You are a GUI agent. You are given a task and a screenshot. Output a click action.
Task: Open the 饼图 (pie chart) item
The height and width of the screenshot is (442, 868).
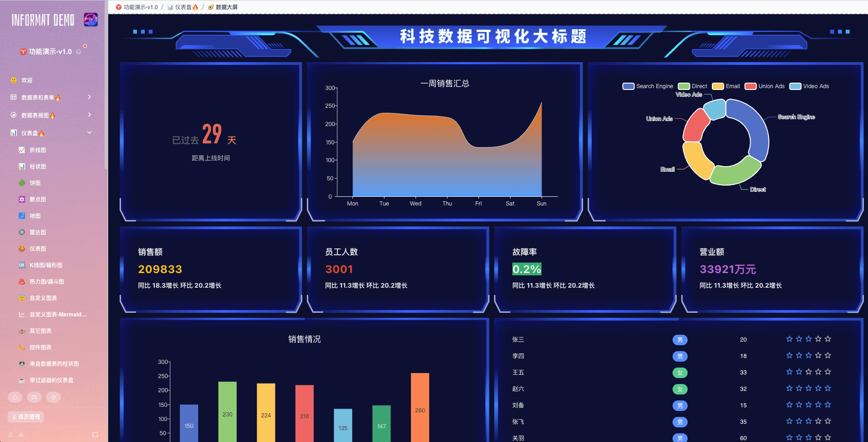[x=22, y=183]
